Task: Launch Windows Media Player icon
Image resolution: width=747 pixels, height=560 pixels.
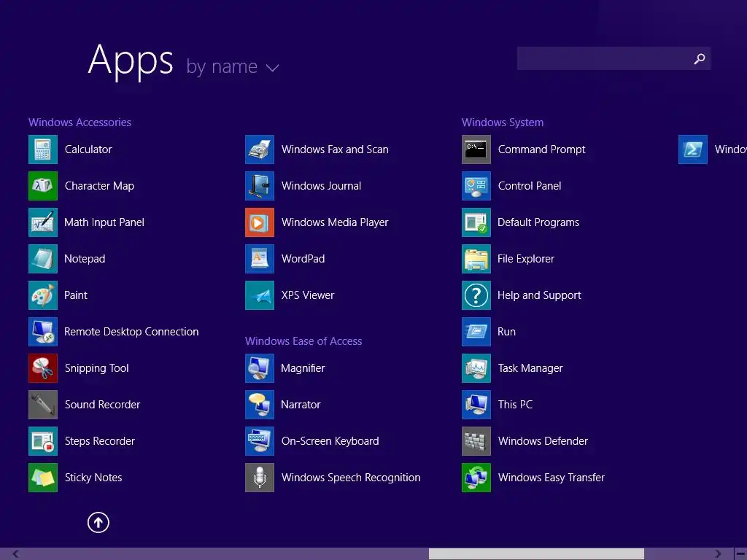Action: tap(260, 222)
